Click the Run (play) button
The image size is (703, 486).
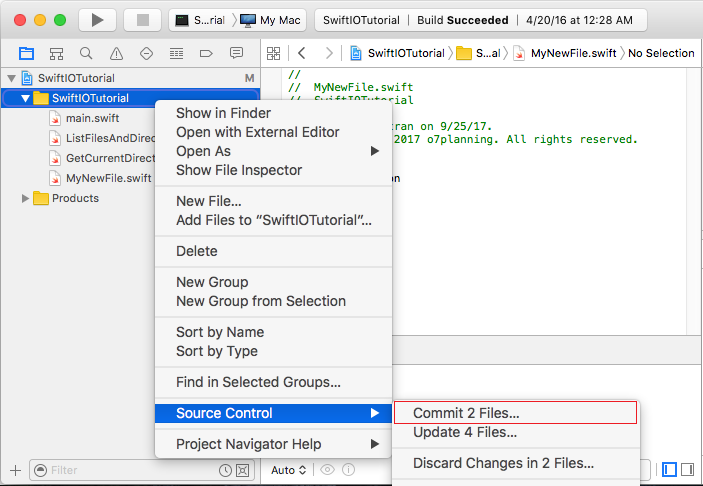[97, 20]
